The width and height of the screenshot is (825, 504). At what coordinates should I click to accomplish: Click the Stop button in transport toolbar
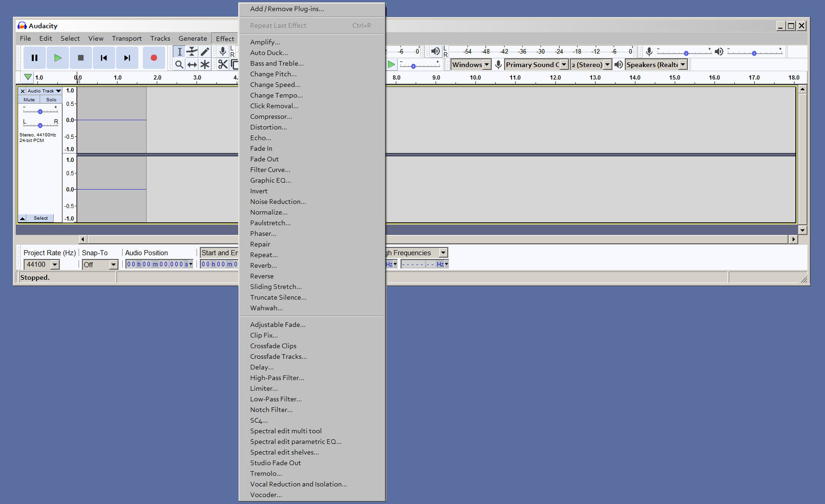click(81, 58)
